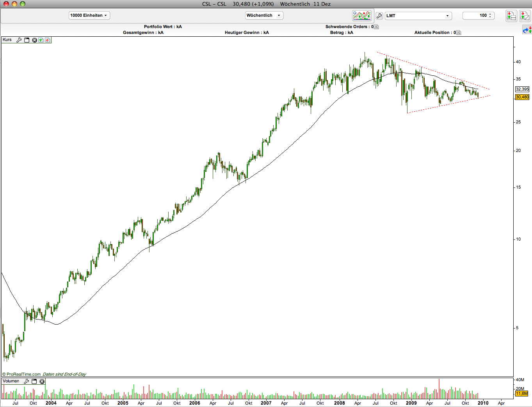Click the 2005 year marker on time axis

123,403
